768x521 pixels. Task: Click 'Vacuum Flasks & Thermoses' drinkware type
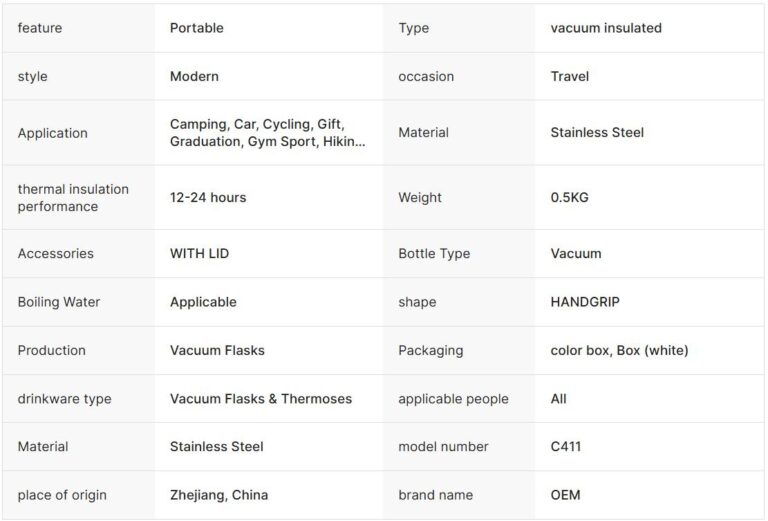[261, 398]
